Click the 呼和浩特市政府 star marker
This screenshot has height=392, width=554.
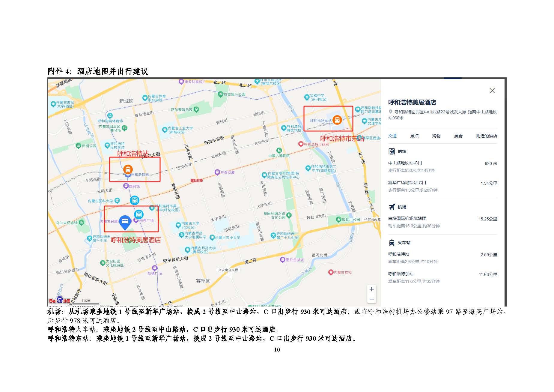pyautogui.click(x=301, y=144)
